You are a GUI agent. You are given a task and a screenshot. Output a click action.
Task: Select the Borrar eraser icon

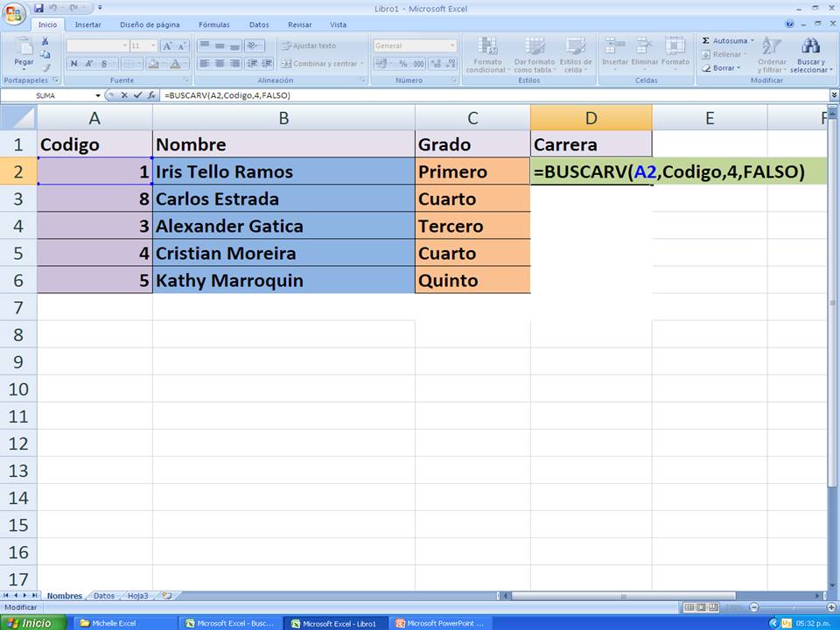coord(707,68)
